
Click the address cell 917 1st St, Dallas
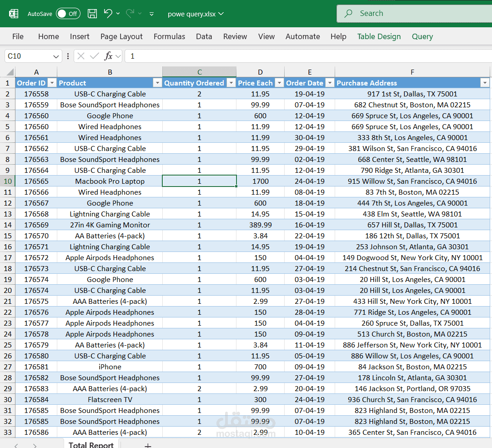(x=412, y=94)
